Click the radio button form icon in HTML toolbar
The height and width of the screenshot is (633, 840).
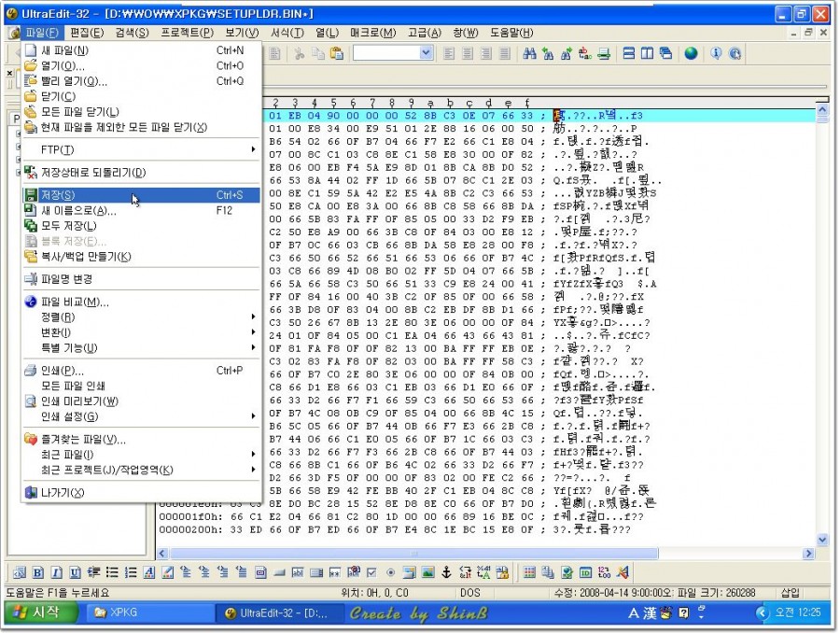pyautogui.click(x=390, y=572)
